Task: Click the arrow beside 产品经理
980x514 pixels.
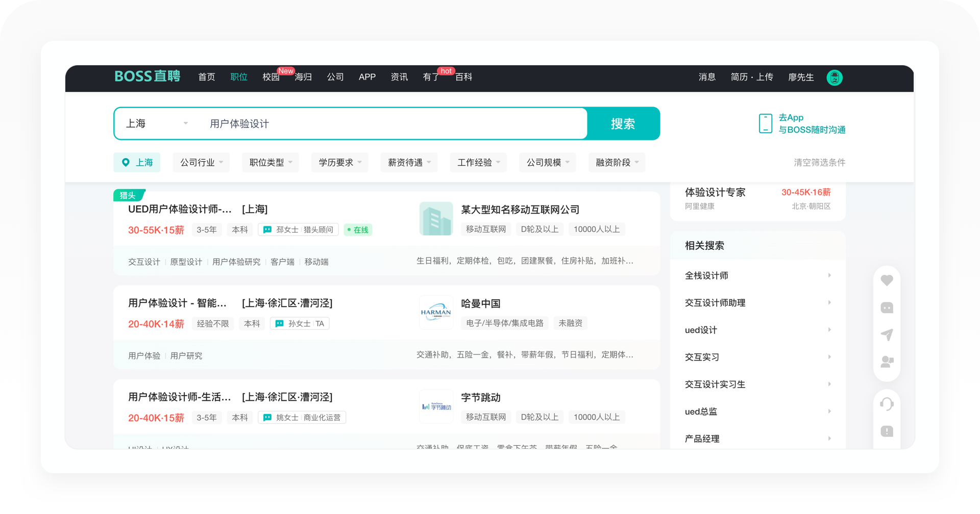Action: [829, 439]
